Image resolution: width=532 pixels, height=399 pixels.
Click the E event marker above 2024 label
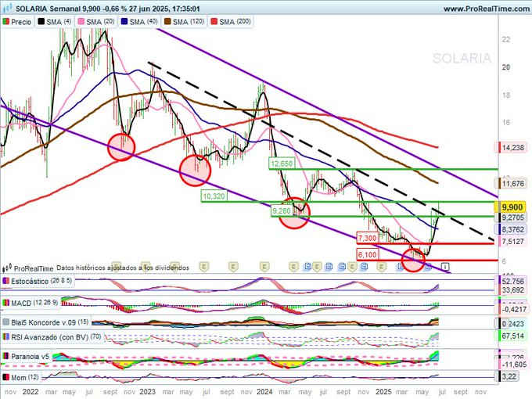tap(264, 267)
